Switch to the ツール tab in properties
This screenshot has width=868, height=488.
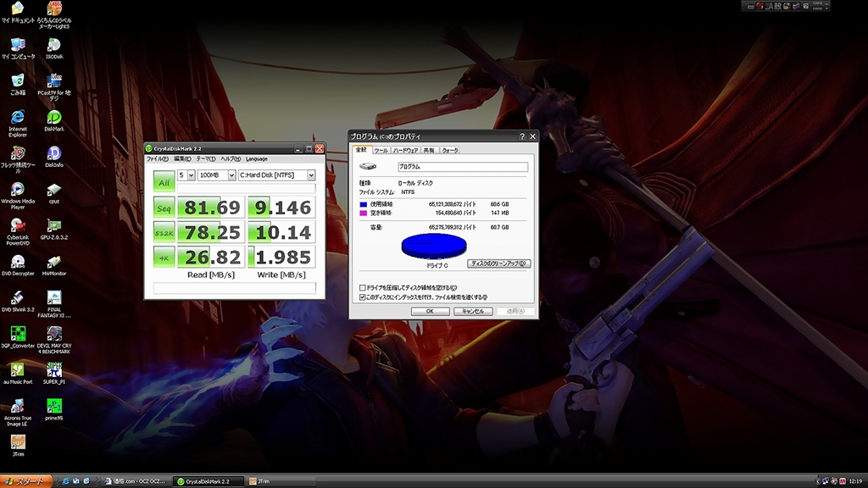click(381, 151)
